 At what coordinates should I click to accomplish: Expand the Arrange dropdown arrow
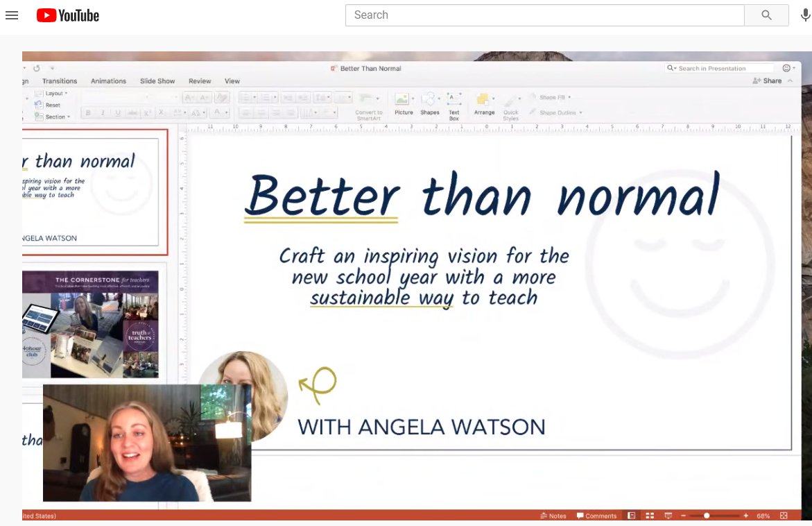[x=493, y=99]
